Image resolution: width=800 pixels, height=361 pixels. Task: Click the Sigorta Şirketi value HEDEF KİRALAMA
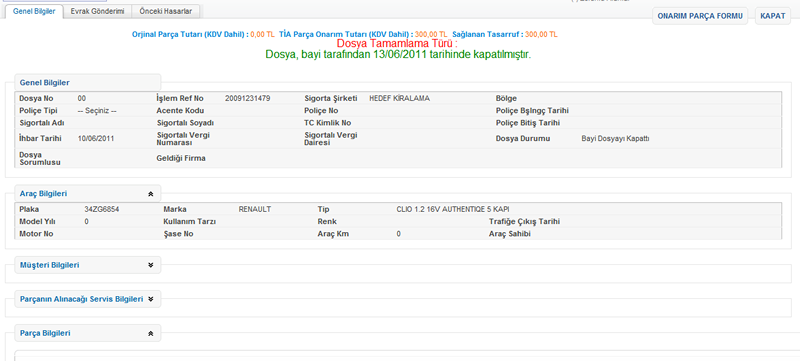tap(399, 98)
